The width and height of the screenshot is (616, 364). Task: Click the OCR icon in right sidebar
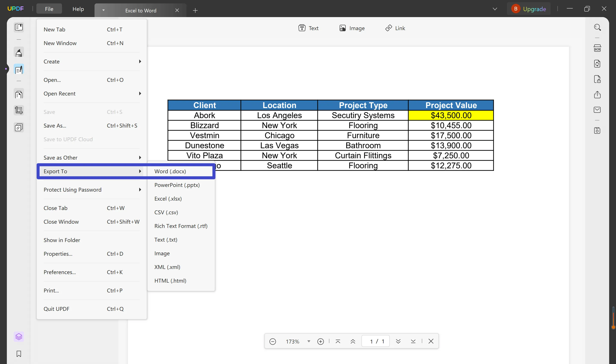click(x=597, y=48)
